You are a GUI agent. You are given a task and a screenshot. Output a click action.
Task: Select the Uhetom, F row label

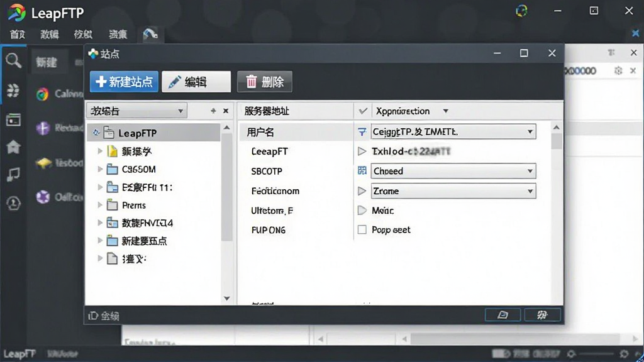272,211
